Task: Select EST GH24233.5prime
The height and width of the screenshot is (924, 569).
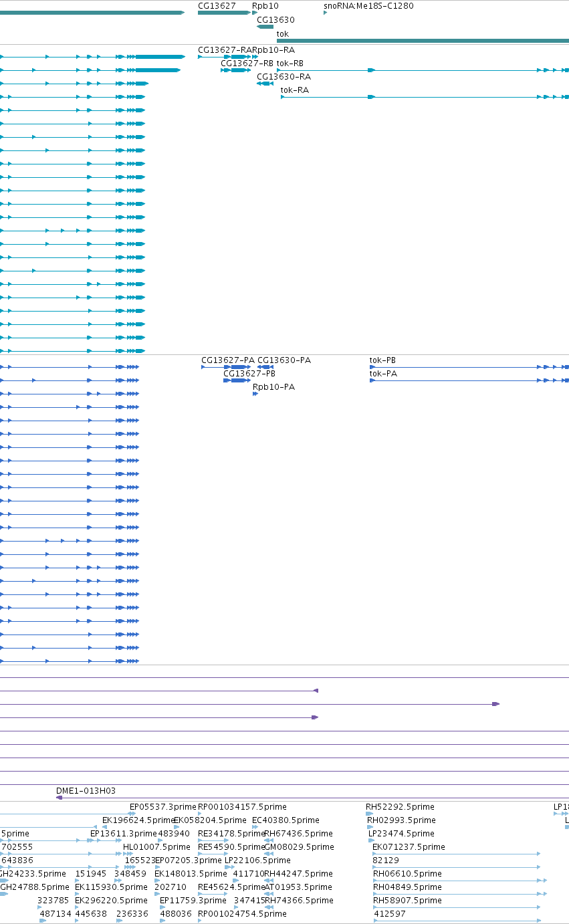Action: point(32,873)
